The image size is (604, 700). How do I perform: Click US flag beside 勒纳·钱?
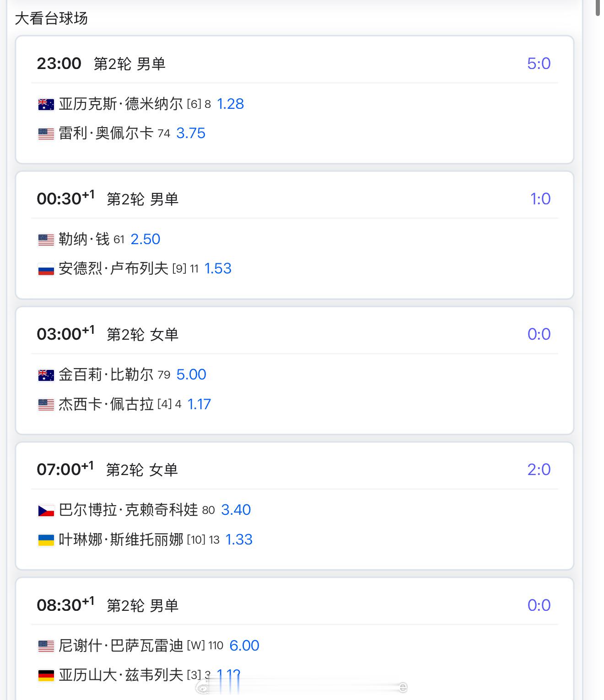(x=46, y=240)
